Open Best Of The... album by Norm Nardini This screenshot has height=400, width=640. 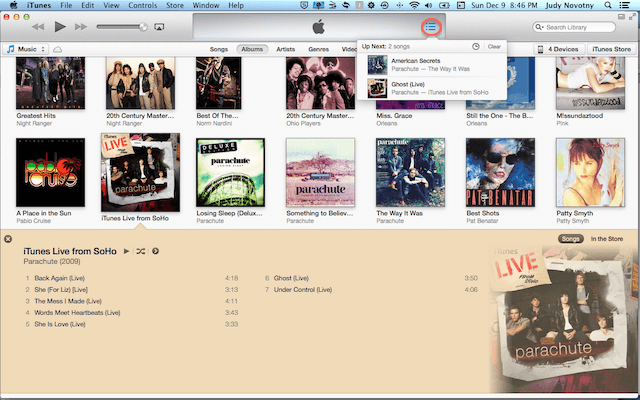(x=218, y=83)
